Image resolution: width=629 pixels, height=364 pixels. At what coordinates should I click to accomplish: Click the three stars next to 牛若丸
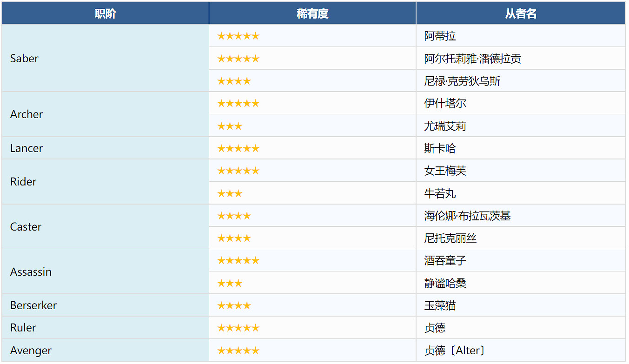[230, 193]
